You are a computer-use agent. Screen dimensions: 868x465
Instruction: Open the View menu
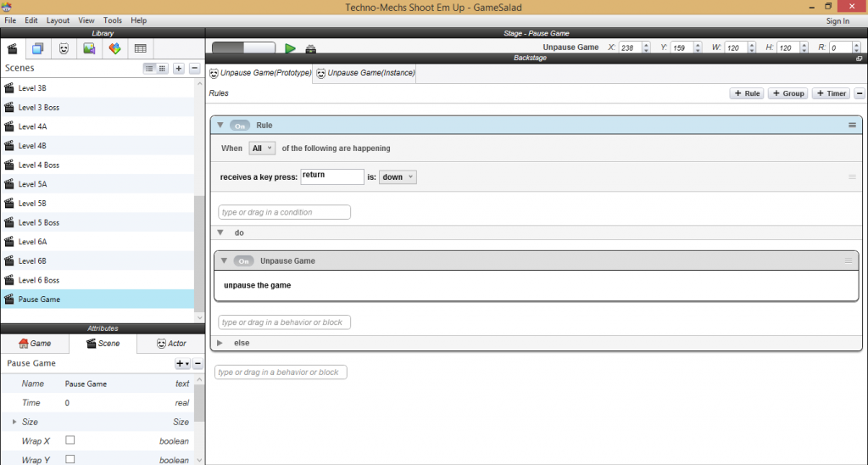click(x=86, y=20)
